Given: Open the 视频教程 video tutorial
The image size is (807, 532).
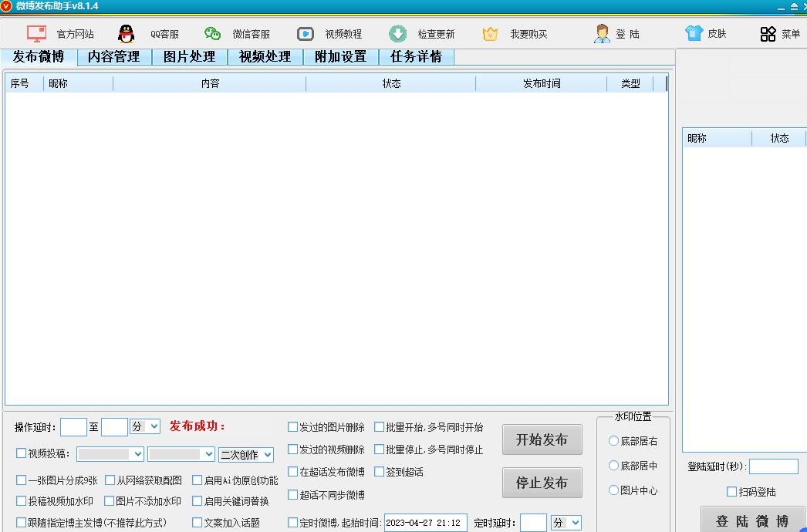Looking at the screenshot, I should 343,33.
